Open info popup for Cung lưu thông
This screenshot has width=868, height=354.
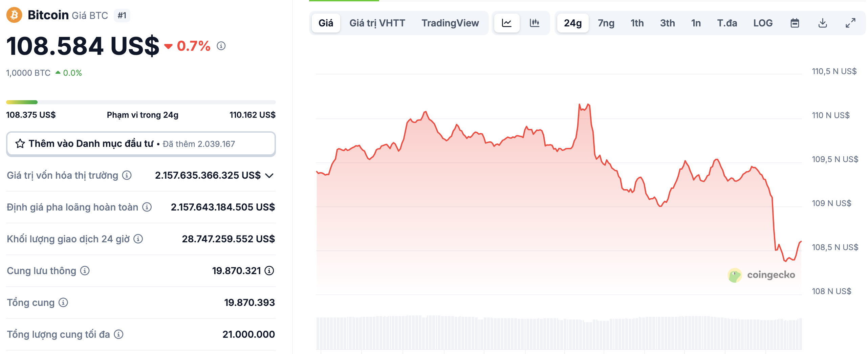[x=84, y=271]
